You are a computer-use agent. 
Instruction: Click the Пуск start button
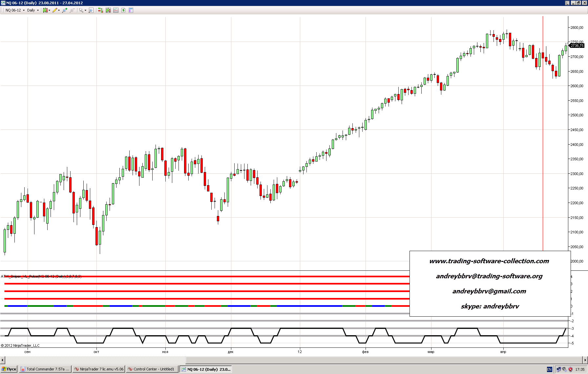pos(9,369)
